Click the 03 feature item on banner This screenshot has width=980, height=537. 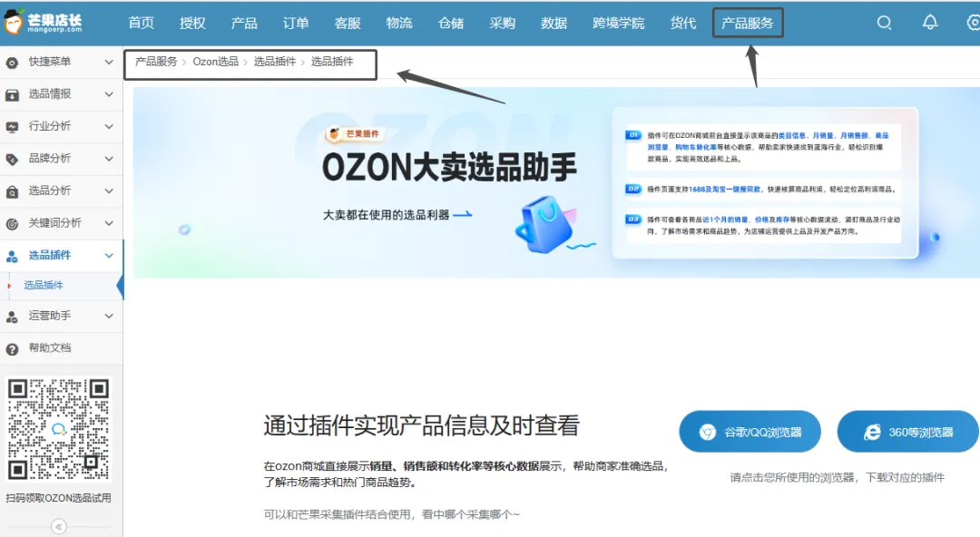click(x=762, y=225)
